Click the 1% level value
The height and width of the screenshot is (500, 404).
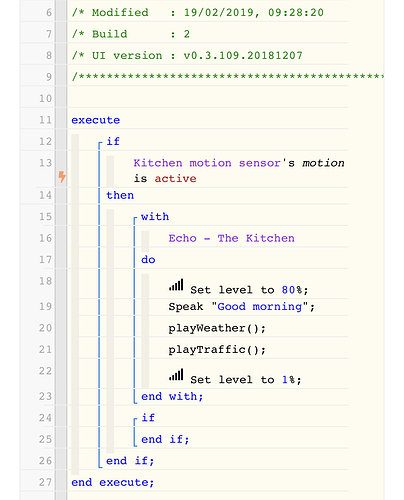(288, 380)
